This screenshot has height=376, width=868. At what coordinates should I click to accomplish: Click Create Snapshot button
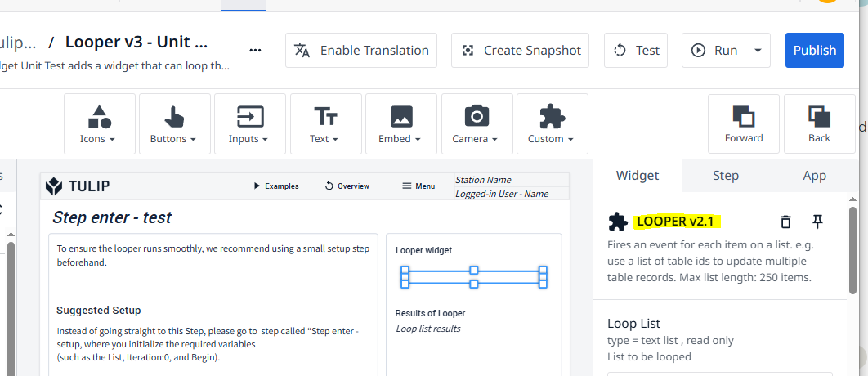tap(520, 51)
